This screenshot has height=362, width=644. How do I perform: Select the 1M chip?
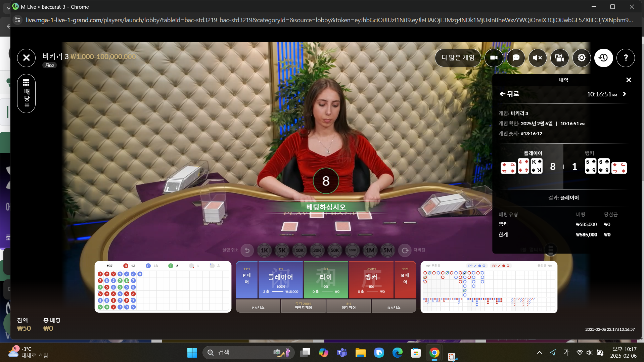pos(370,250)
